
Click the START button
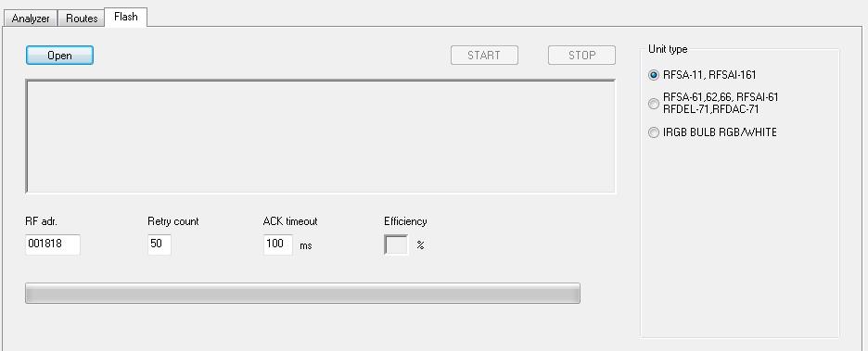click(484, 56)
